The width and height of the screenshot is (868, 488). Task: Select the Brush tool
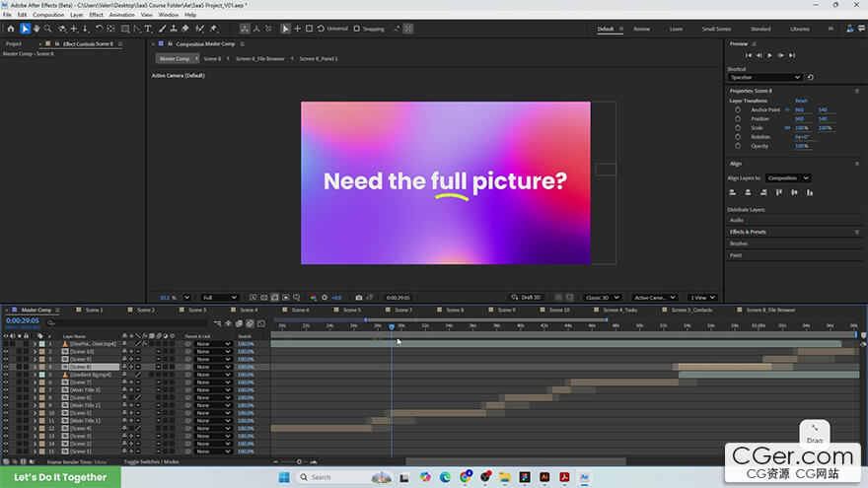(162, 29)
